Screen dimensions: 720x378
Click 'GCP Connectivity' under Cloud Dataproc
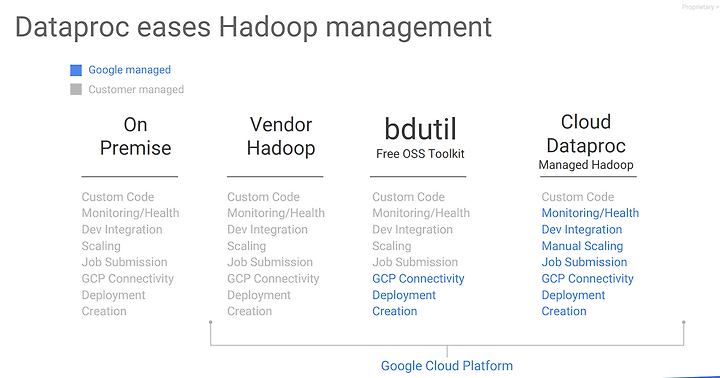[587, 278]
